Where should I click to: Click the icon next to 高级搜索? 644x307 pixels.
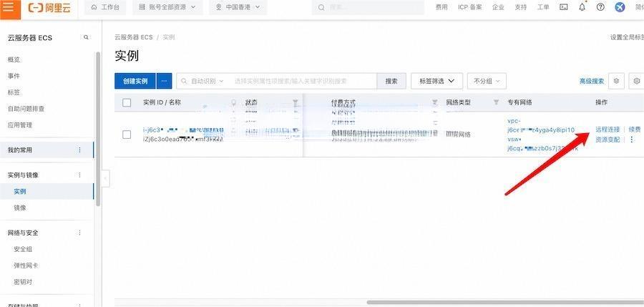(x=616, y=81)
